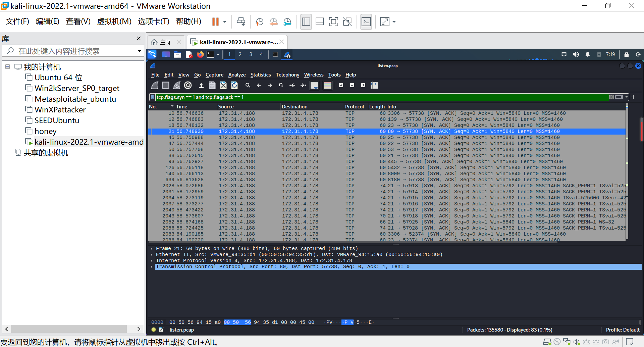Open the Wireless menu

tap(314, 75)
